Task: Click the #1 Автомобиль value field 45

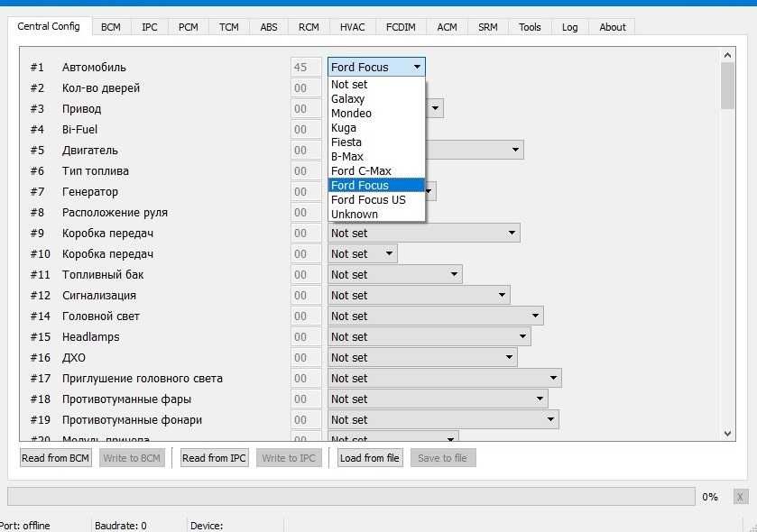Action: tap(306, 67)
